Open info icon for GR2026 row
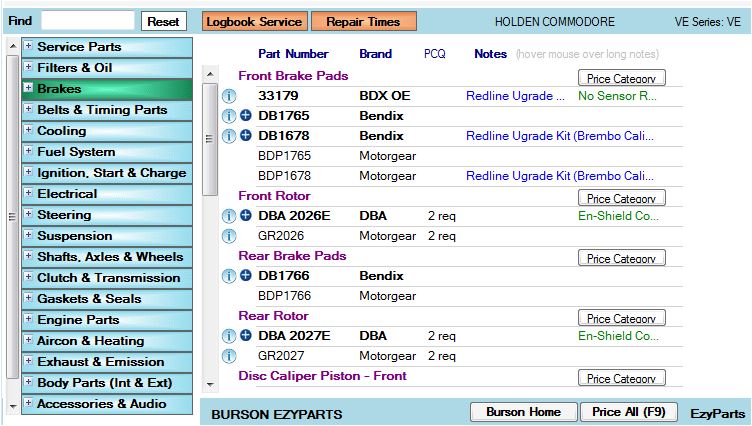The width and height of the screenshot is (752, 426). pos(229,236)
